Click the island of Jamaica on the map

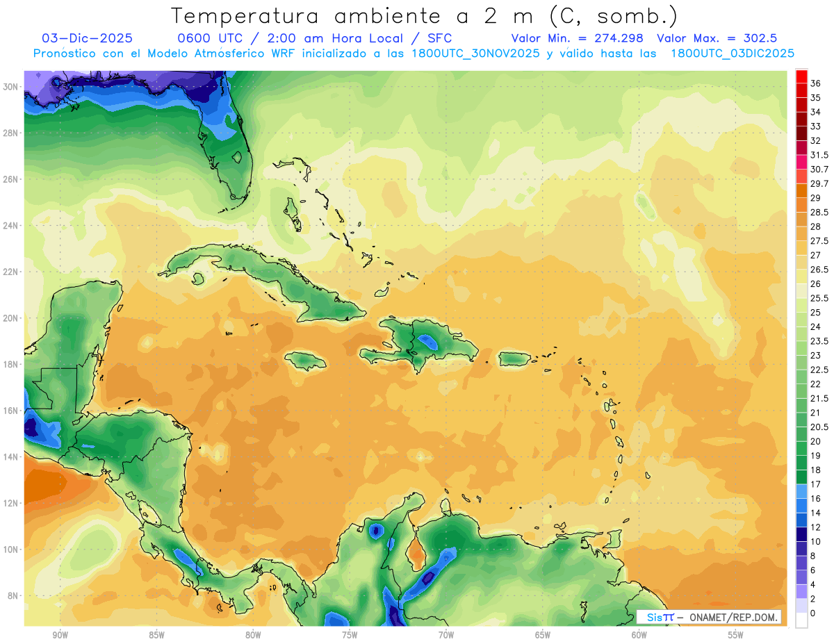coord(305,360)
